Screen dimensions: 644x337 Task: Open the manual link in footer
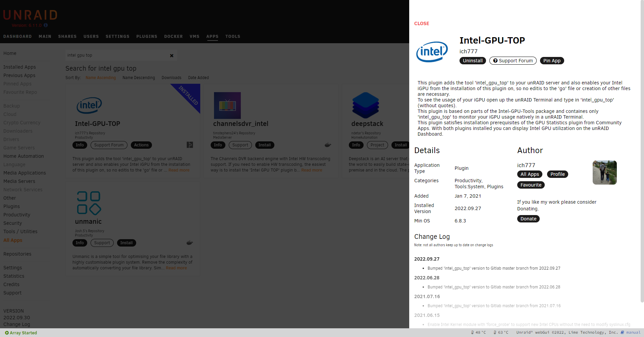pos(631,332)
